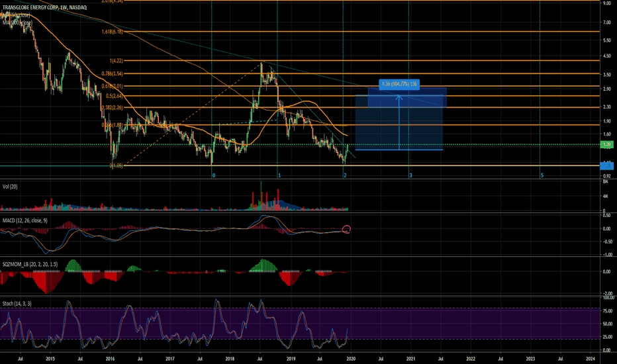Click Fib time zone label 5

click(x=542, y=175)
